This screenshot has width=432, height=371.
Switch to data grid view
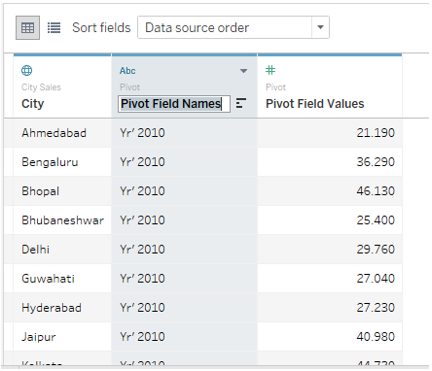click(x=28, y=28)
